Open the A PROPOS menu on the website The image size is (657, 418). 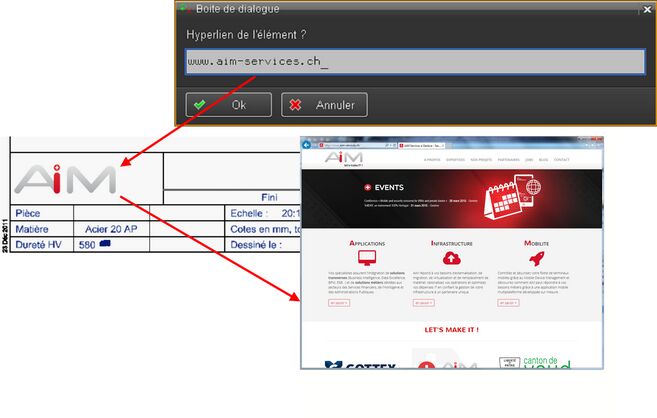tap(432, 160)
